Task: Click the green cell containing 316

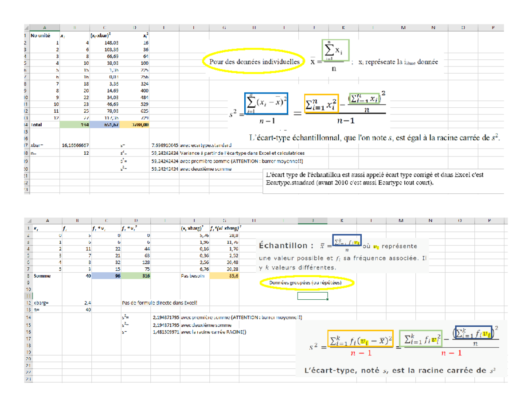Action: coord(135,275)
